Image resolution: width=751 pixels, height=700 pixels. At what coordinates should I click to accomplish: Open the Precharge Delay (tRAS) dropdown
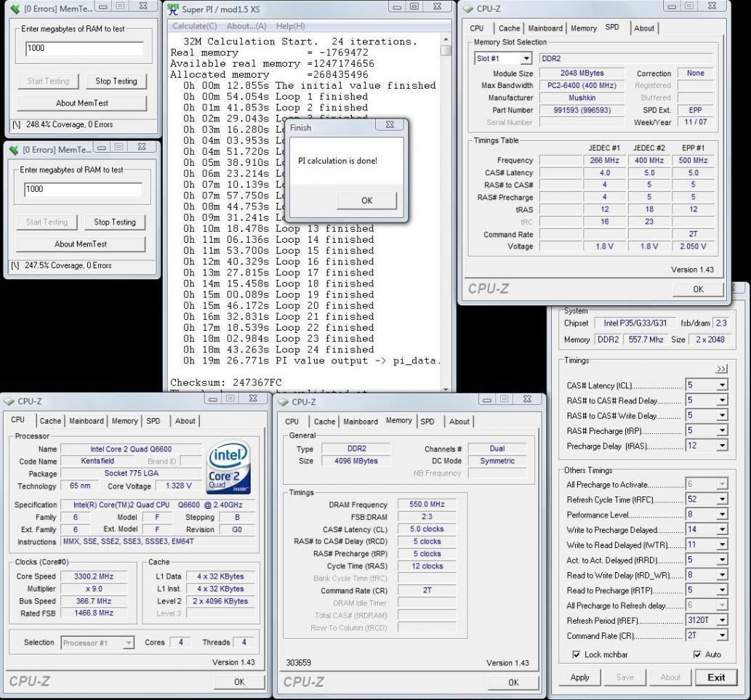click(x=722, y=446)
